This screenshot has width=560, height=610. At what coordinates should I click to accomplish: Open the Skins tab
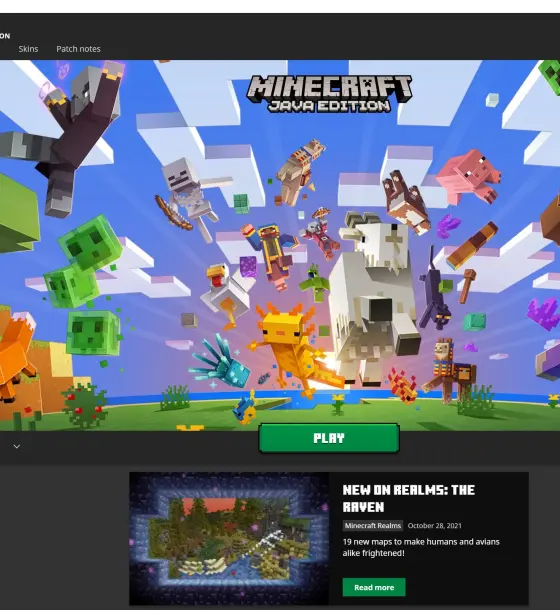point(28,49)
